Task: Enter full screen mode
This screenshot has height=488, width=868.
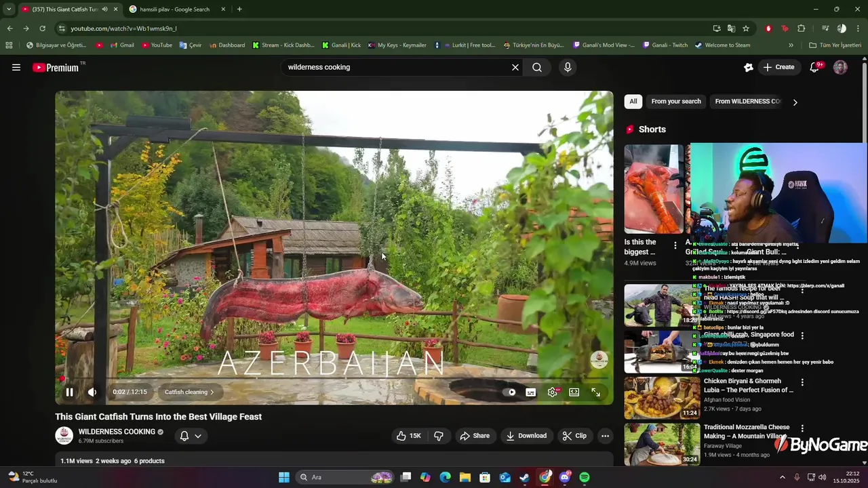Action: (596, 392)
